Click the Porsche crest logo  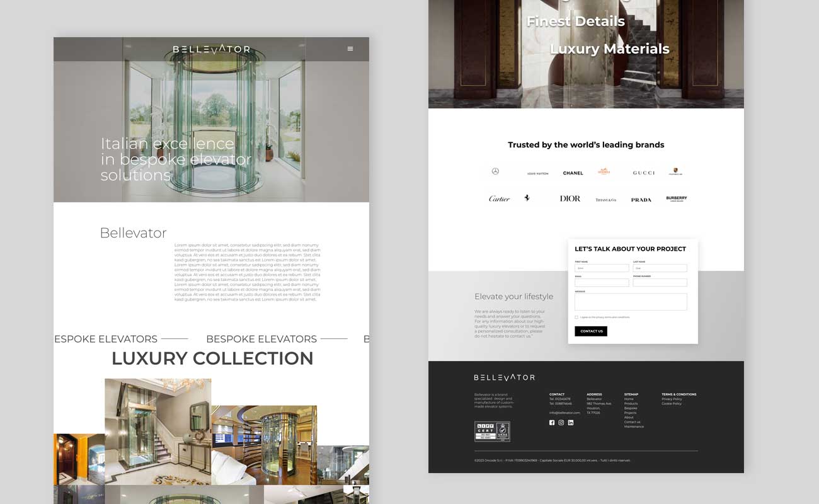click(x=675, y=171)
